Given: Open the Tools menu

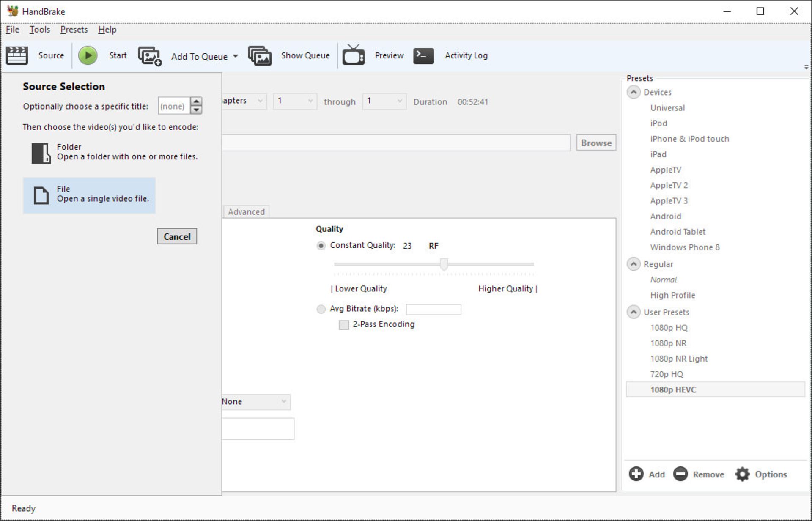Looking at the screenshot, I should [x=40, y=30].
